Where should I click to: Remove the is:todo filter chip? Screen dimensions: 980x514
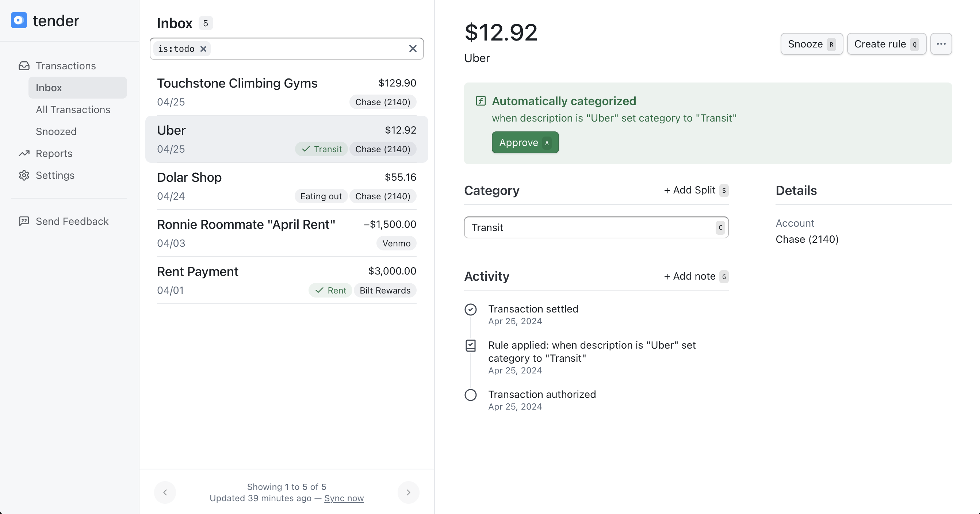203,49
